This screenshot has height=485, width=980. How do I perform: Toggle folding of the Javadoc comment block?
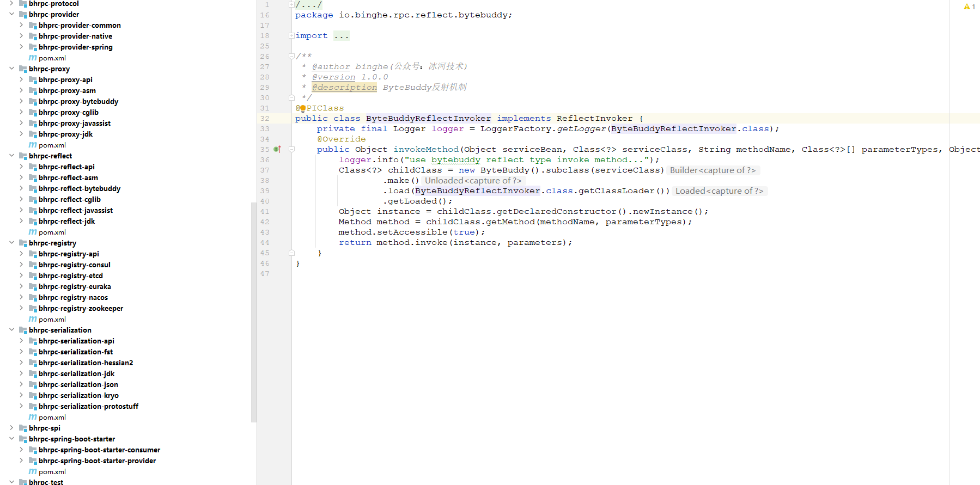[x=291, y=56]
